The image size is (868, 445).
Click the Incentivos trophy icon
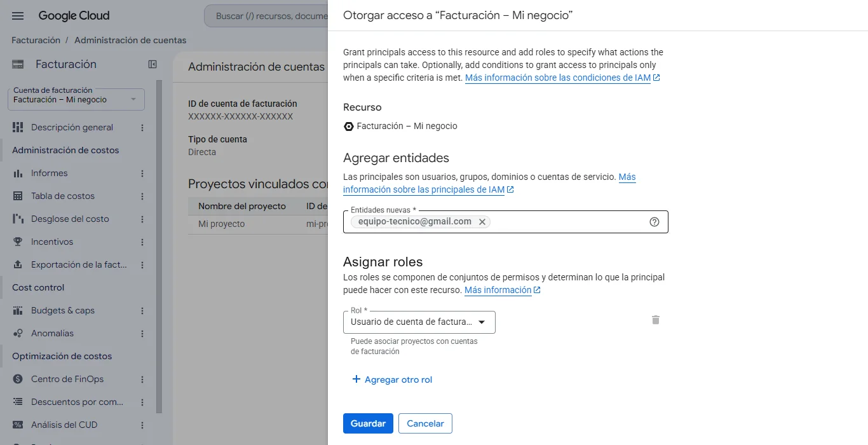(x=18, y=242)
